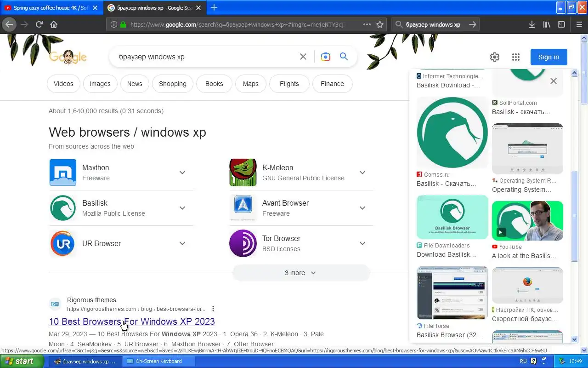Go to the browser Home page
Screen dimensions: 588x368
(x=54, y=24)
